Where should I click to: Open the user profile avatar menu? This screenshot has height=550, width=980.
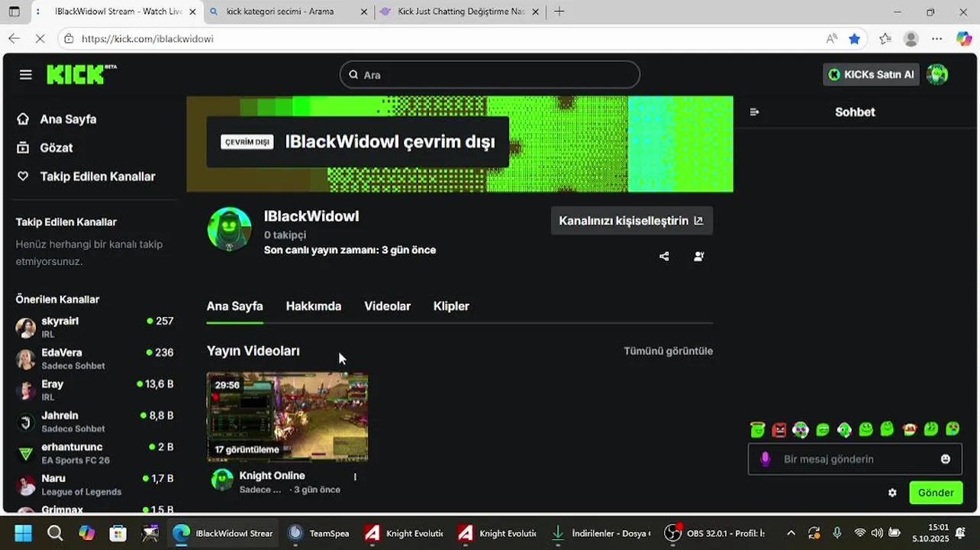click(x=937, y=74)
